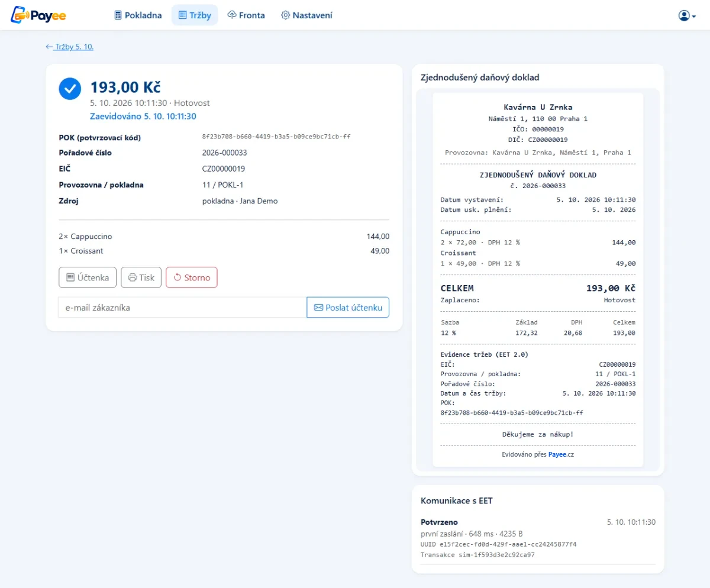Click the CELKEM label on the receipt
This screenshot has height=588, width=710.
[x=457, y=288]
